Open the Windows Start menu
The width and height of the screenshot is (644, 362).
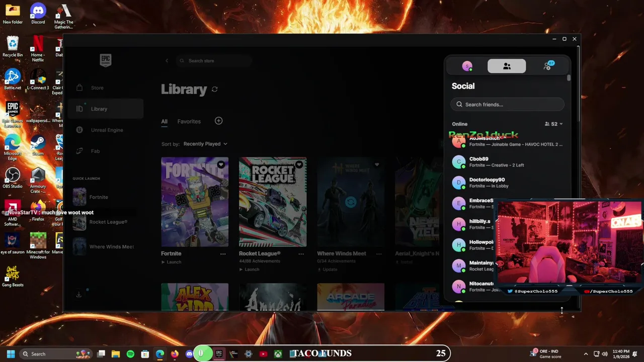pyautogui.click(x=11, y=354)
